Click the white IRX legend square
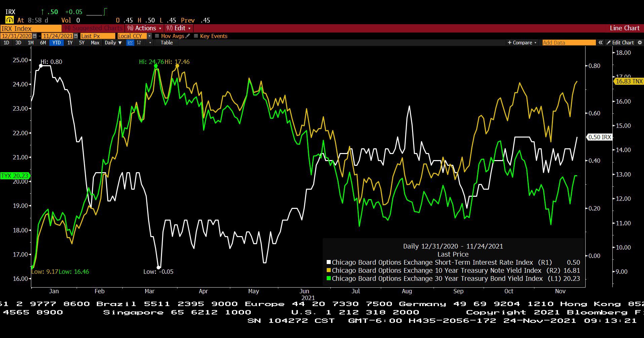 tap(329, 262)
